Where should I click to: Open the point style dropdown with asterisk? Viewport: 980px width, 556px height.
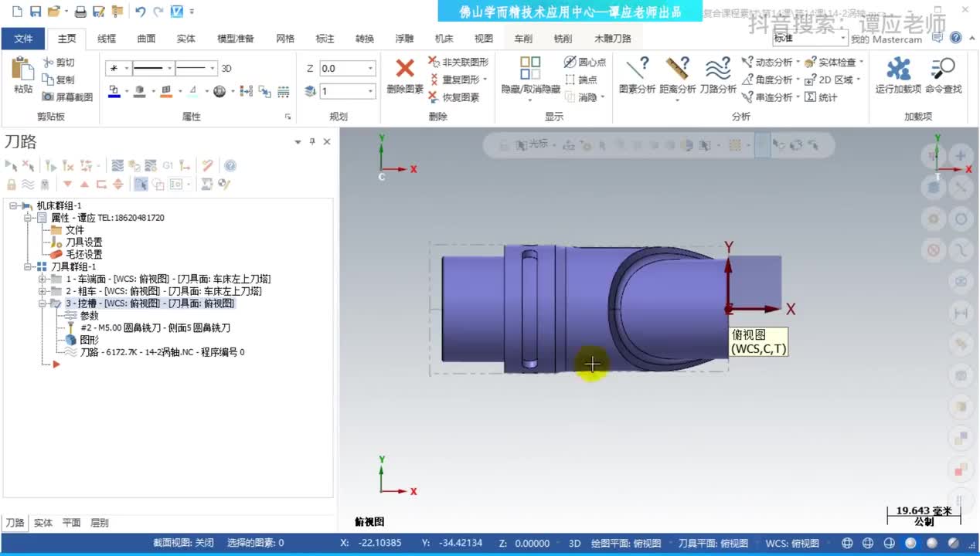[x=127, y=68]
